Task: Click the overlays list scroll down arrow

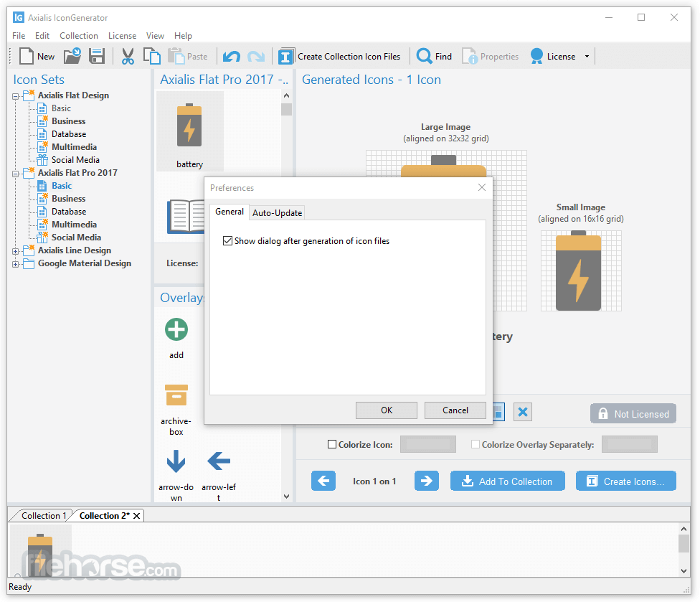Action: point(287,496)
